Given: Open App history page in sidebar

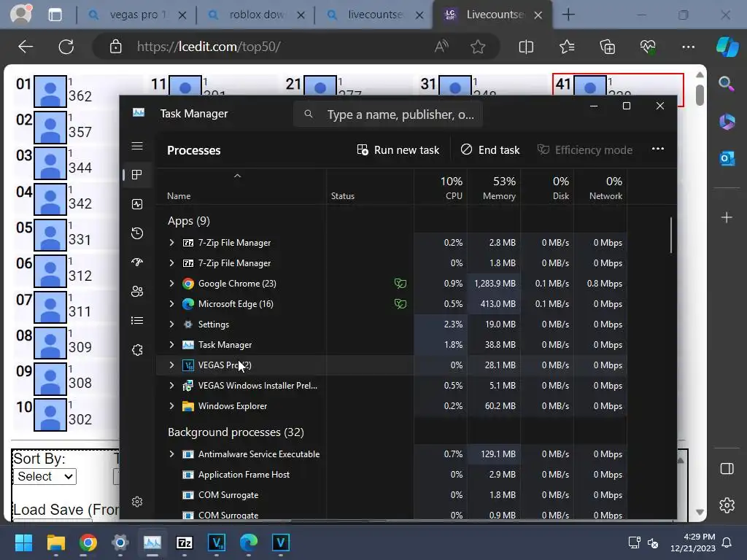Looking at the screenshot, I should coord(137,233).
